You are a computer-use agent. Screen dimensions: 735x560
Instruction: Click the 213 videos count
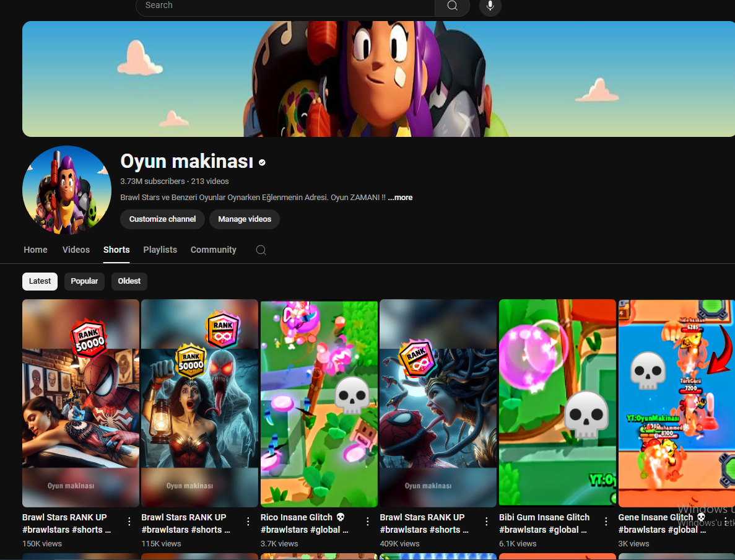(x=210, y=181)
